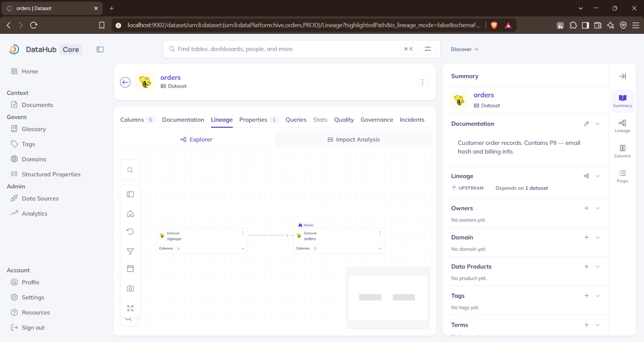Open lineage filter funnel icon

point(130,251)
